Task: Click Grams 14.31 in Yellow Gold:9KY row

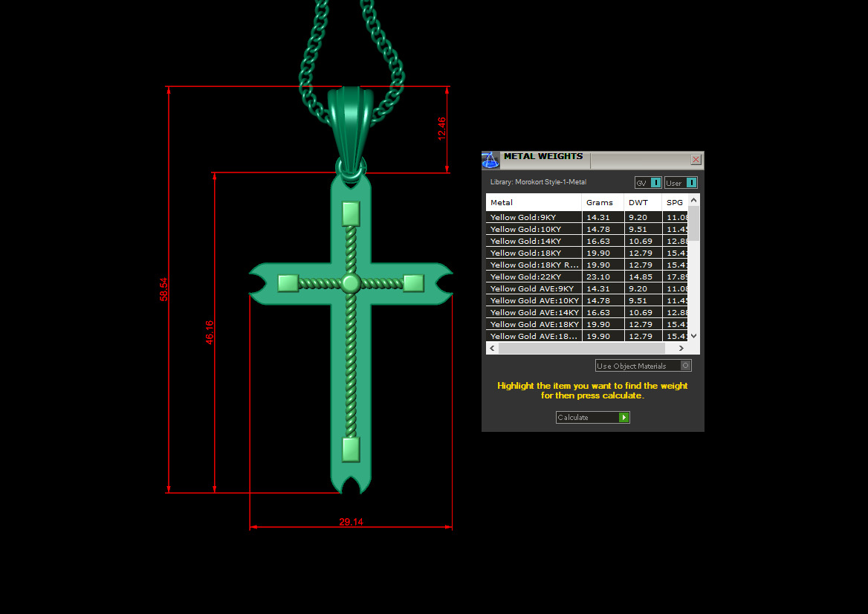Action: 597,217
